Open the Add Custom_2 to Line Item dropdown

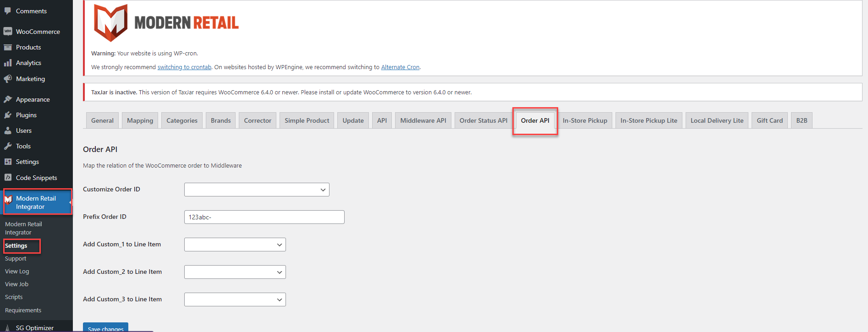(235, 272)
